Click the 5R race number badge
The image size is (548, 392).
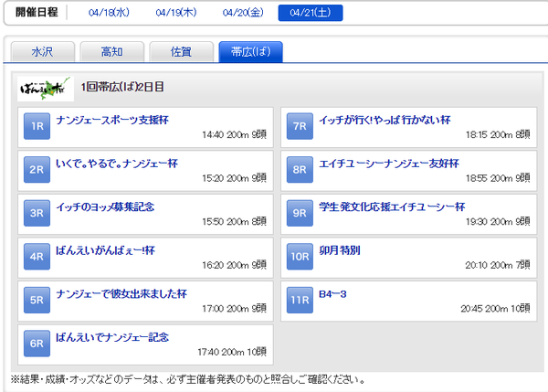(37, 300)
